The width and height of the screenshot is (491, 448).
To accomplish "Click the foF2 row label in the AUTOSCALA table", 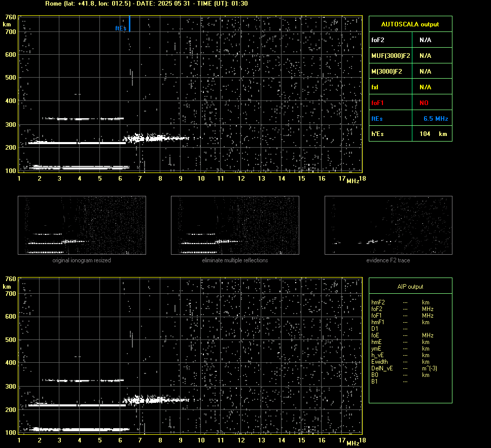I will tap(378, 40).
